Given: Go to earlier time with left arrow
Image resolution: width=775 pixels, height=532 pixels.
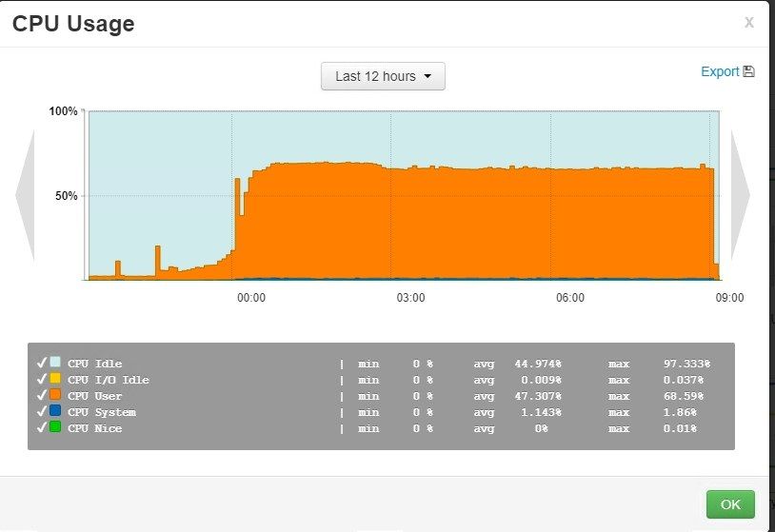Looking at the screenshot, I should (x=25, y=195).
